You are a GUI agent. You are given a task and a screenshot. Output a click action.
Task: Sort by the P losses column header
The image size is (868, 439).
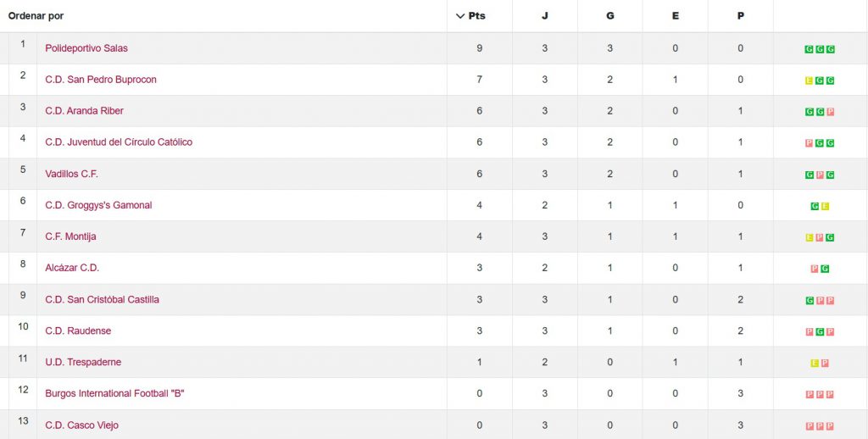740,16
